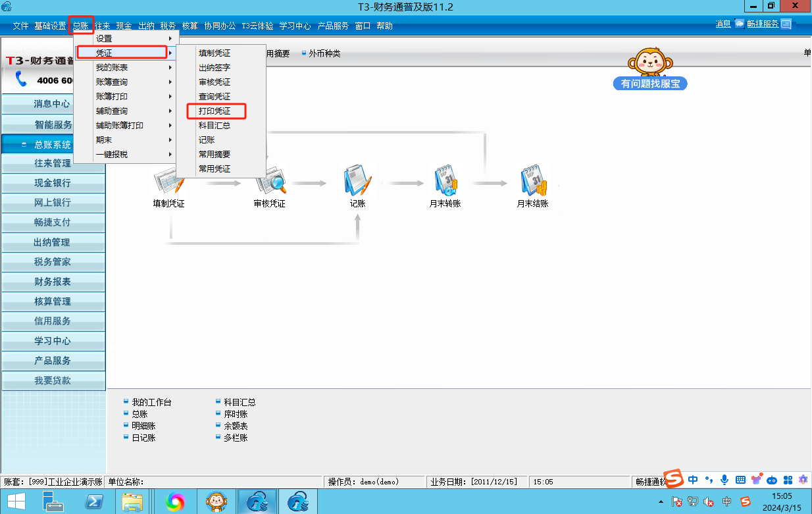Click the 月末转账 calendar icon
Image resolution: width=812 pixels, height=514 pixels.
[x=445, y=180]
